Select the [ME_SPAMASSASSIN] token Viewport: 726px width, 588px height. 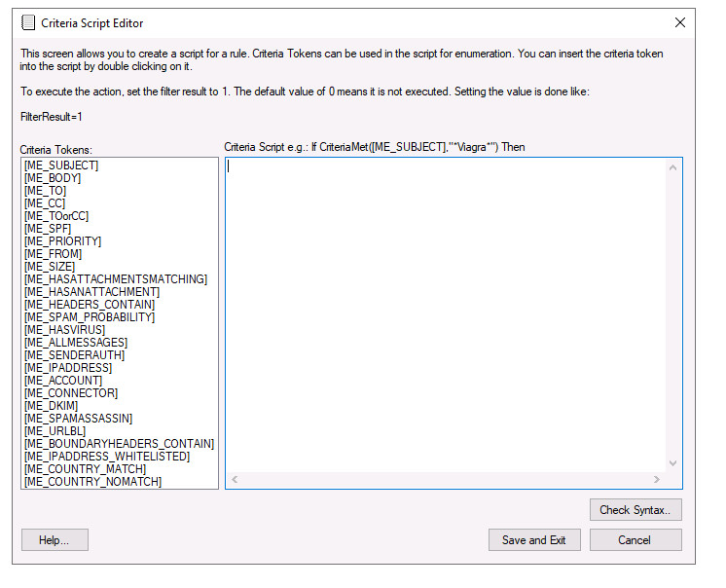78,419
